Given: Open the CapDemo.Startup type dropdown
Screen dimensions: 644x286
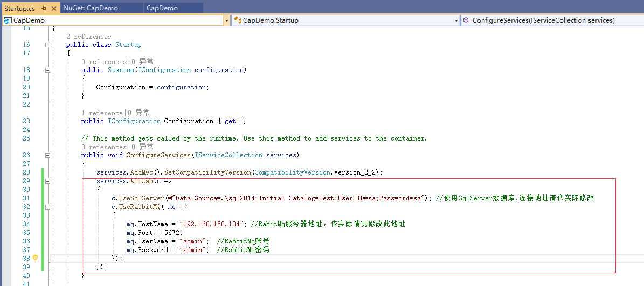Looking at the screenshot, I should click(x=456, y=20).
